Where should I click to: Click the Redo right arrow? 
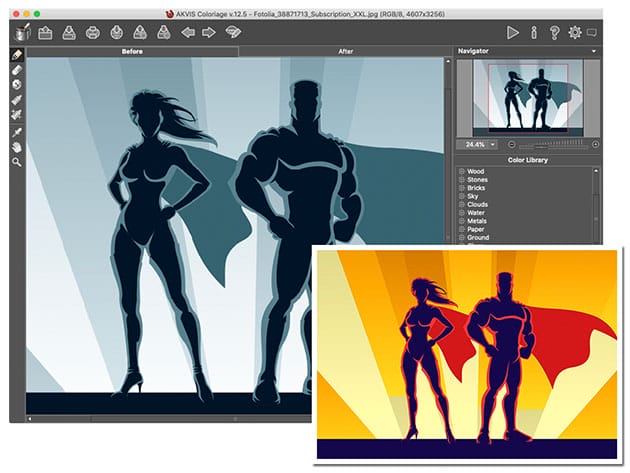coord(209,32)
